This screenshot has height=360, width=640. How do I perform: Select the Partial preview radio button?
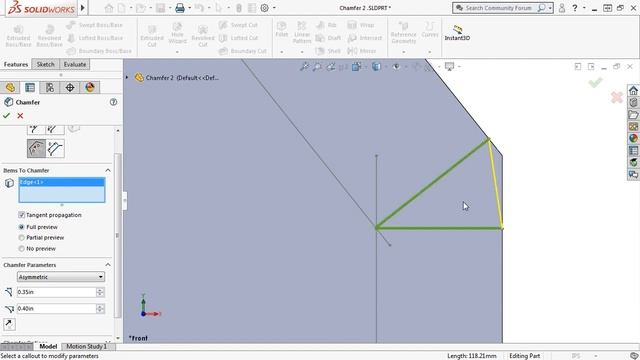(x=22, y=238)
